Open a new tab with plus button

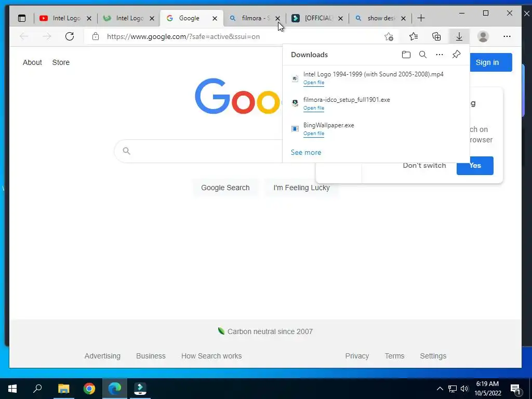pos(421,18)
